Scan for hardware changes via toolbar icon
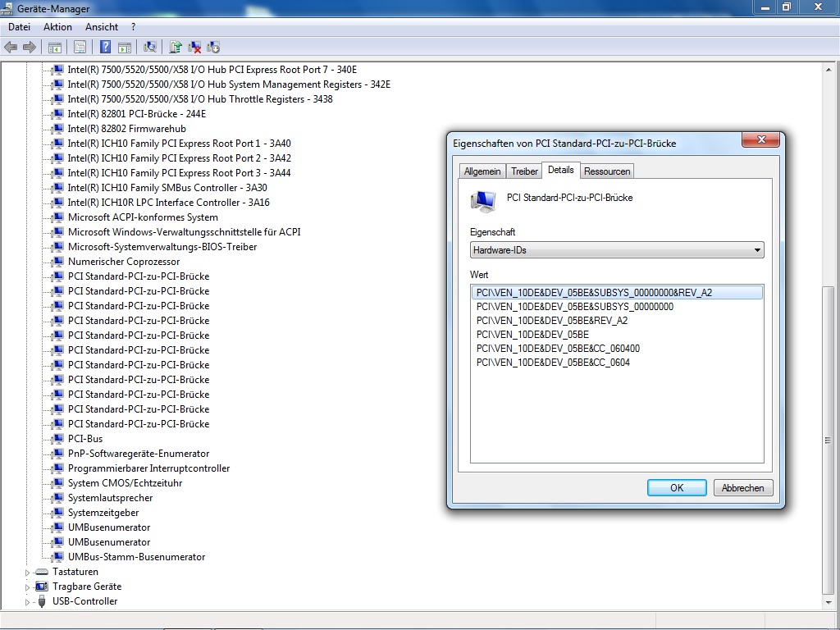Viewport: 840px width, 630px height. (x=150, y=47)
